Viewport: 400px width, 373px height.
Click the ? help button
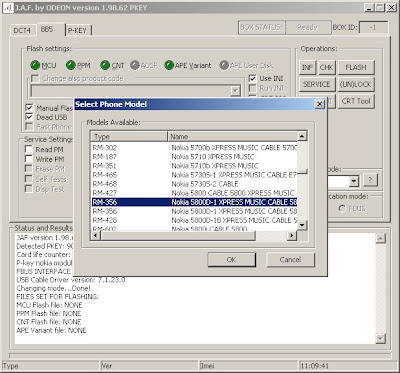[x=370, y=180]
